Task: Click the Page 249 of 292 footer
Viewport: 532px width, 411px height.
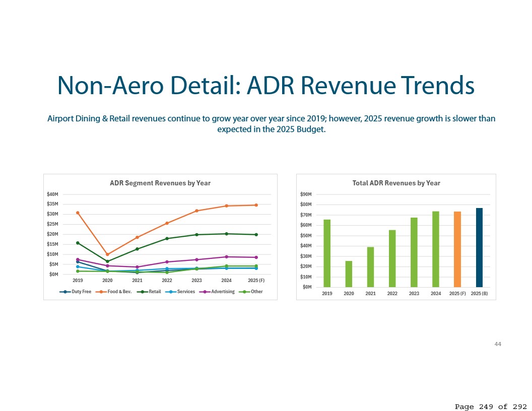Action: click(490, 406)
